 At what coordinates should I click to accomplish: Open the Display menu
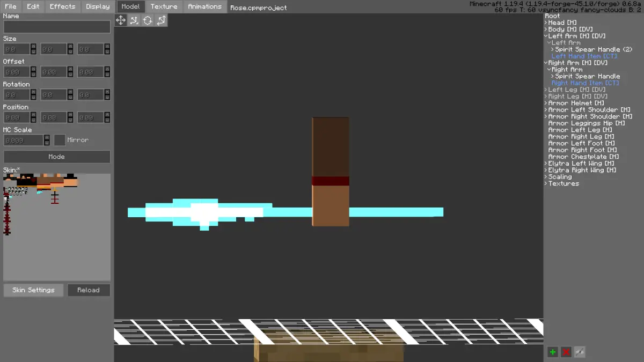click(98, 6)
